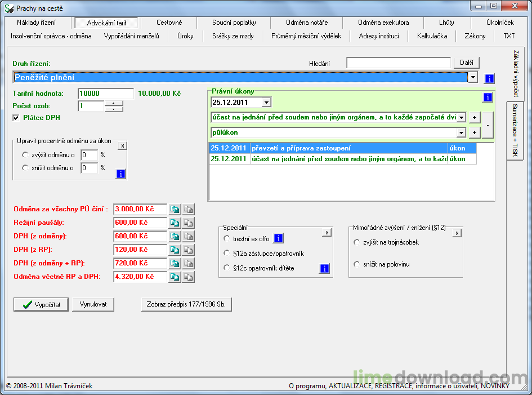Click the info icon next to Druh řízení dropdown

click(x=489, y=78)
